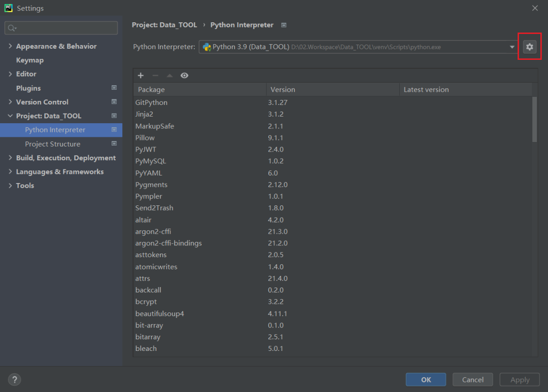Open the help question mark button
Viewport: 548px width, 392px height.
point(14,379)
